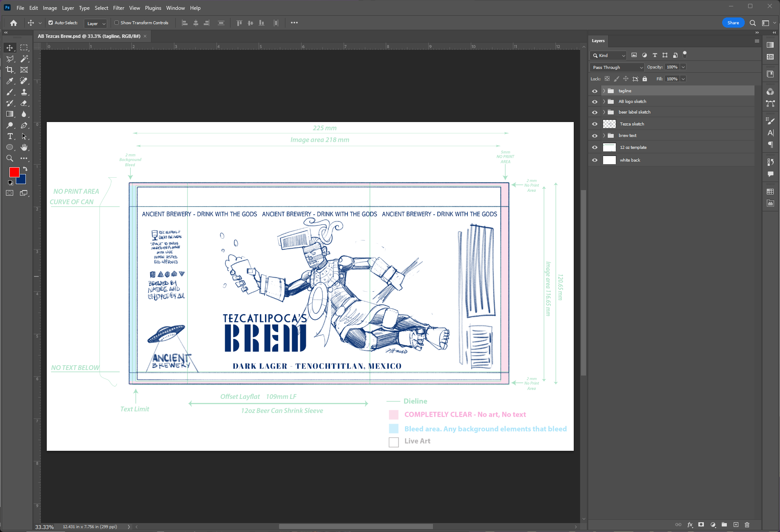This screenshot has width=780, height=532.
Task: Open the Plugins menu
Action: (x=153, y=8)
